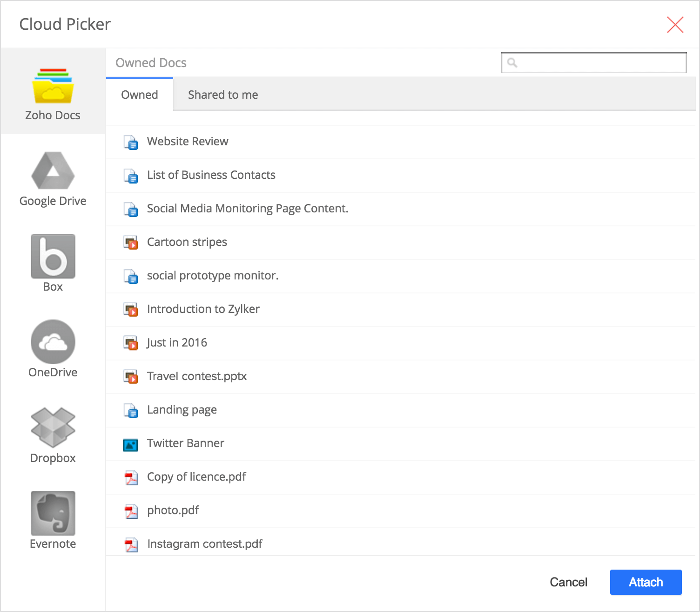Select the Zoho Docs folder icon
Image resolution: width=700 pixels, height=612 pixels.
tap(53, 86)
